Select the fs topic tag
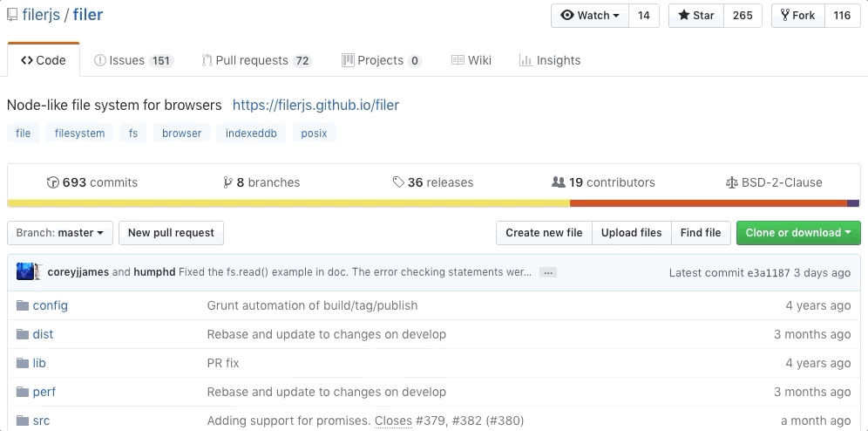This screenshot has width=868, height=431. pyautogui.click(x=132, y=133)
